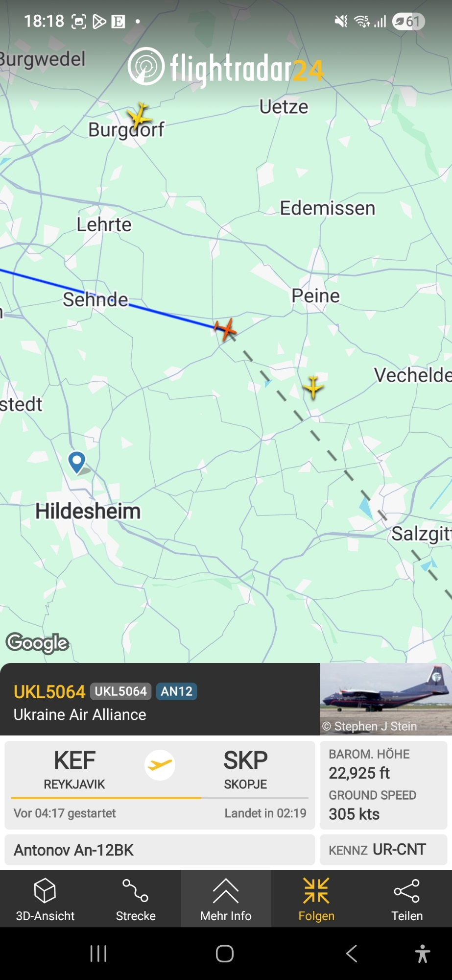The image size is (452, 980).
Task: Open the 3D-Ansicht view
Action: coord(45,899)
